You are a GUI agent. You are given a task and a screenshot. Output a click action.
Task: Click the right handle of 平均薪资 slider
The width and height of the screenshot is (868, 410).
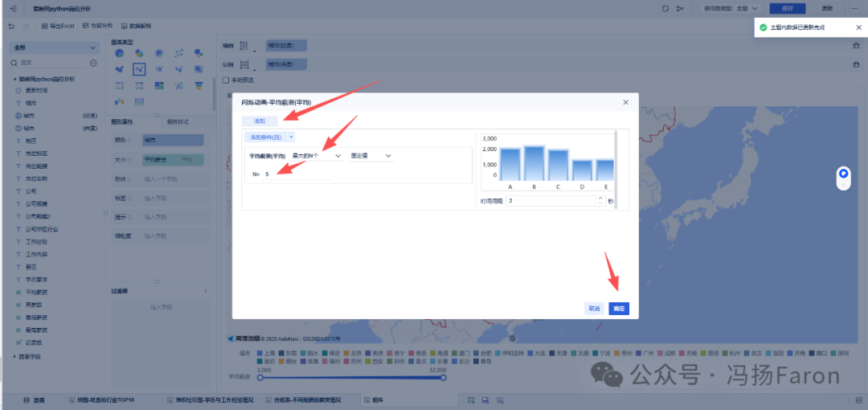[x=443, y=377]
